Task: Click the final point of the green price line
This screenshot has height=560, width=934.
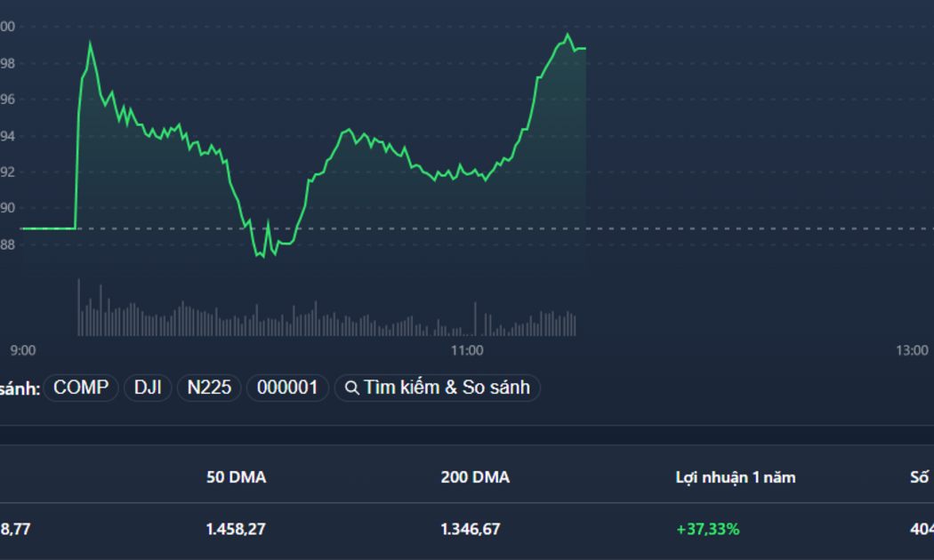Action: (x=585, y=48)
